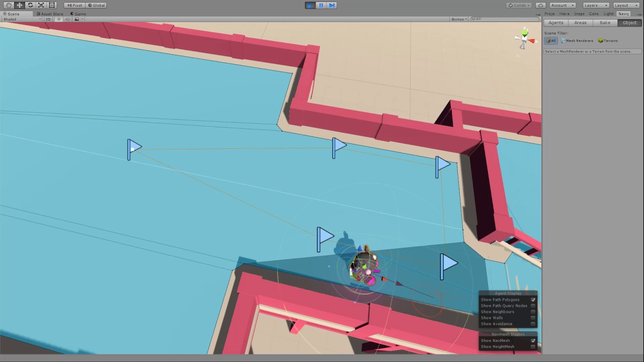The height and width of the screenshot is (362, 644).
Task: Open the Lighting panel tab
Action: (x=609, y=14)
